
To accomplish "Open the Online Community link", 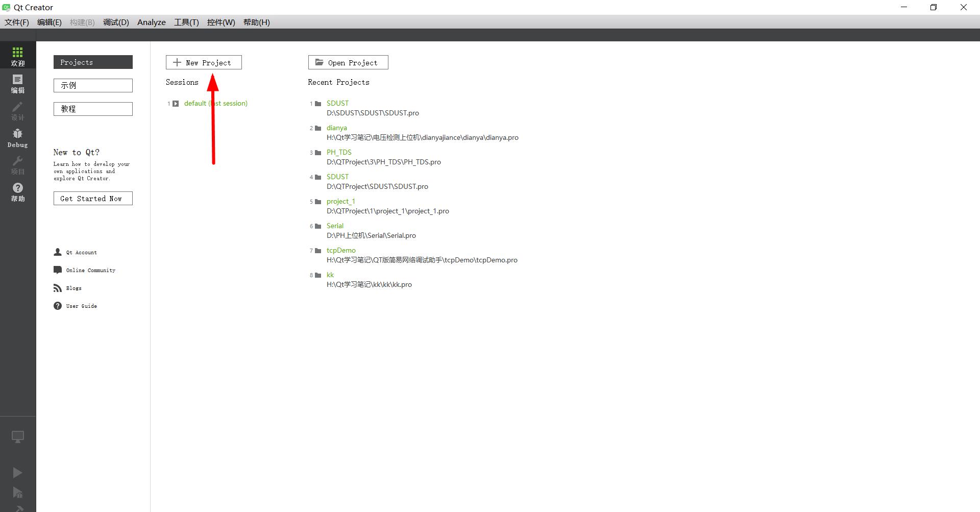I will click(90, 270).
